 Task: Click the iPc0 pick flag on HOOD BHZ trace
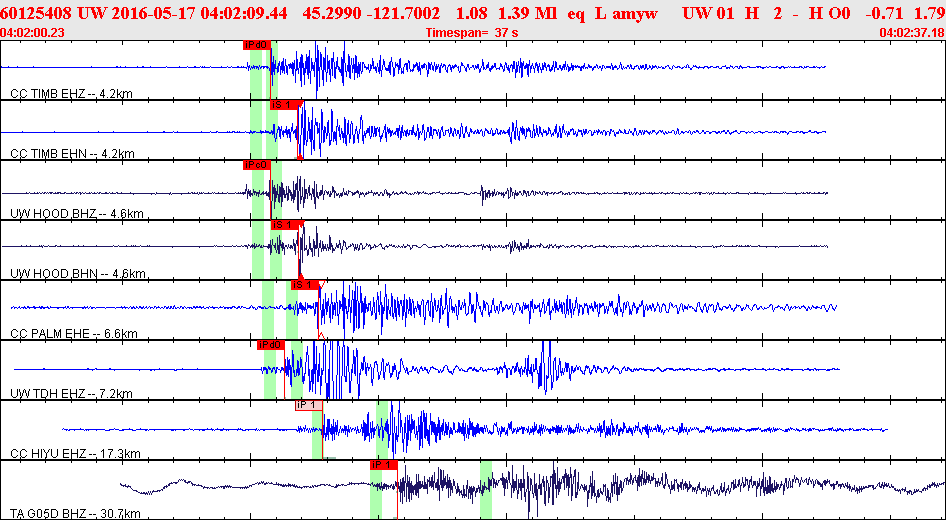256,165
